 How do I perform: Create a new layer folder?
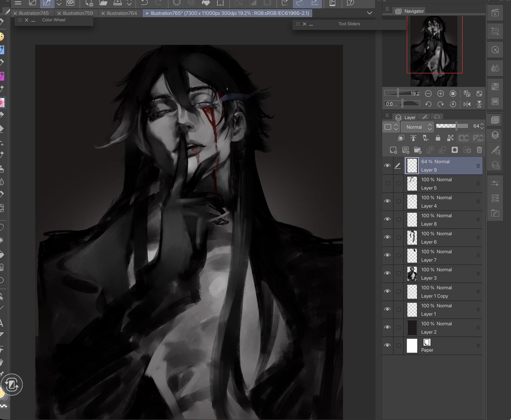(x=418, y=150)
